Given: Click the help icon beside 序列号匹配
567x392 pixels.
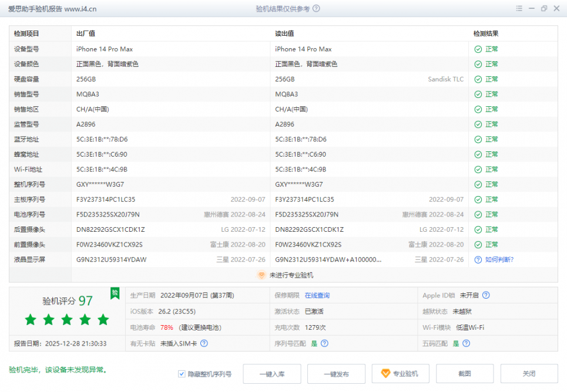Looking at the screenshot, I should point(324,343).
